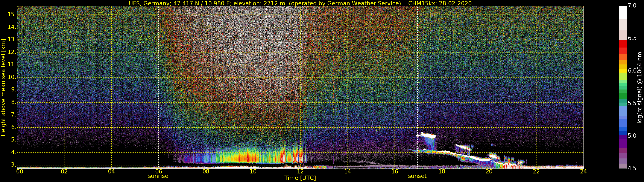Click the 'CHM15kx: 28-02-2020' title text
This screenshot has width=644, height=182.
pyautogui.click(x=440, y=3)
